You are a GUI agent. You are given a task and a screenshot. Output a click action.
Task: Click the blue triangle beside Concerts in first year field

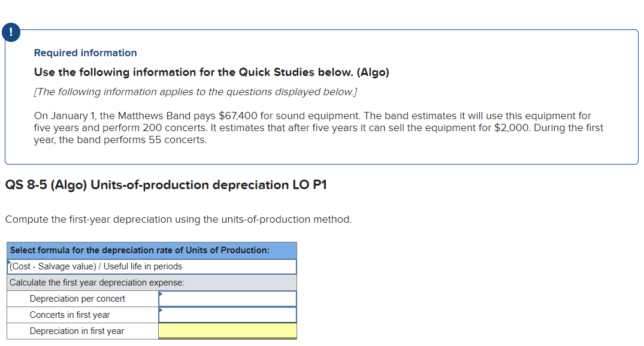160,310
